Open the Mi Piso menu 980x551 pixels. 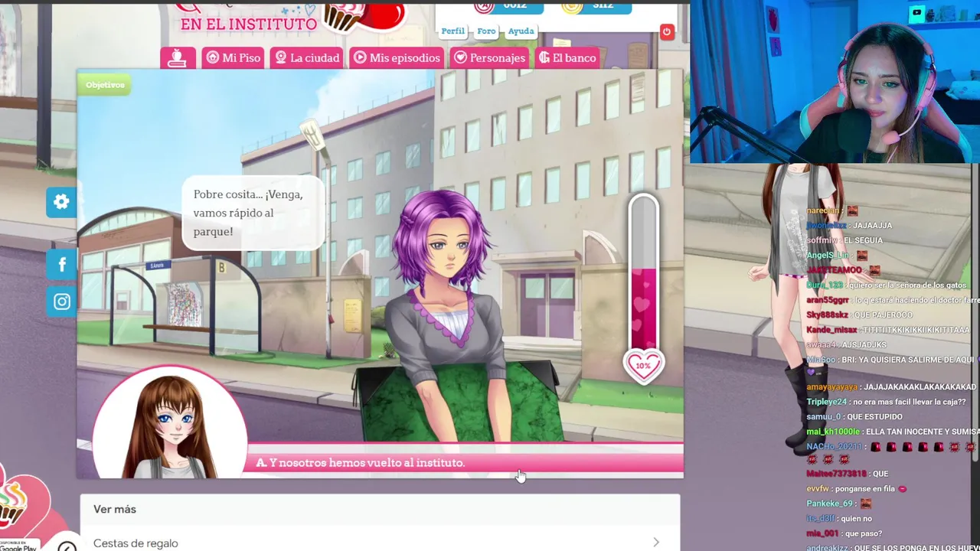click(x=234, y=57)
